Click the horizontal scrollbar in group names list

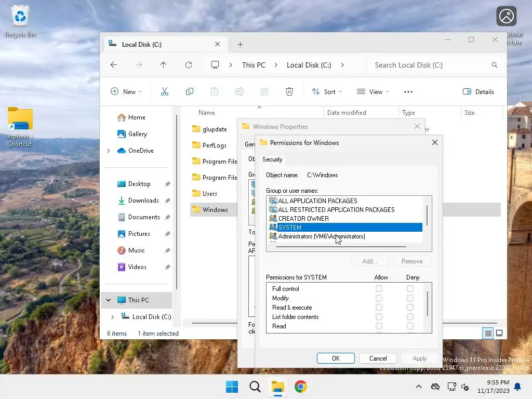point(341,247)
